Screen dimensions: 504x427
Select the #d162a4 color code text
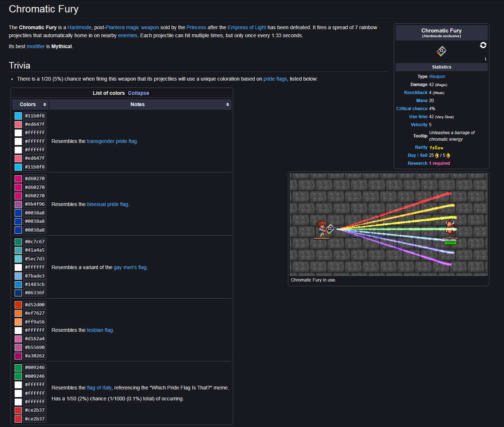pyautogui.click(x=35, y=339)
